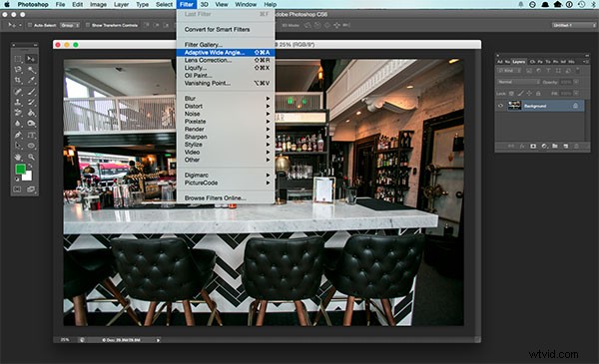Toggle lock all
599x364 pixels.
click(x=538, y=93)
